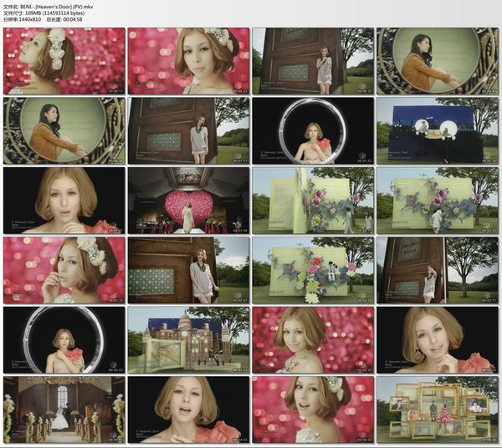502x448 pixels.
Task: Open the 00:03:59 thumbnail with a hand on the chin
Action: click(438, 340)
